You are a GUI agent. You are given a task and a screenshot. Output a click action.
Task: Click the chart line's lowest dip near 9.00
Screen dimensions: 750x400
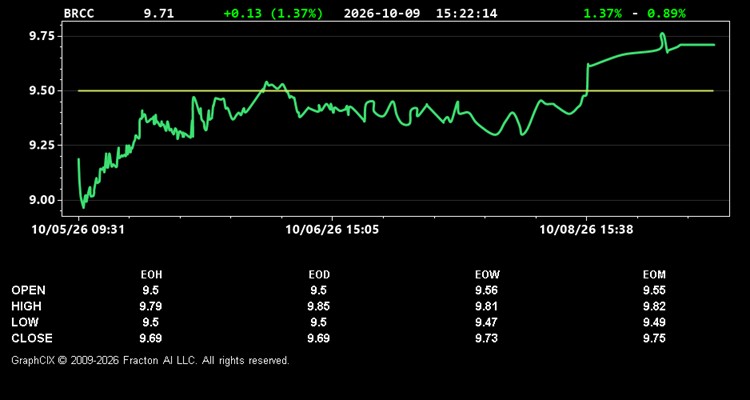84,207
